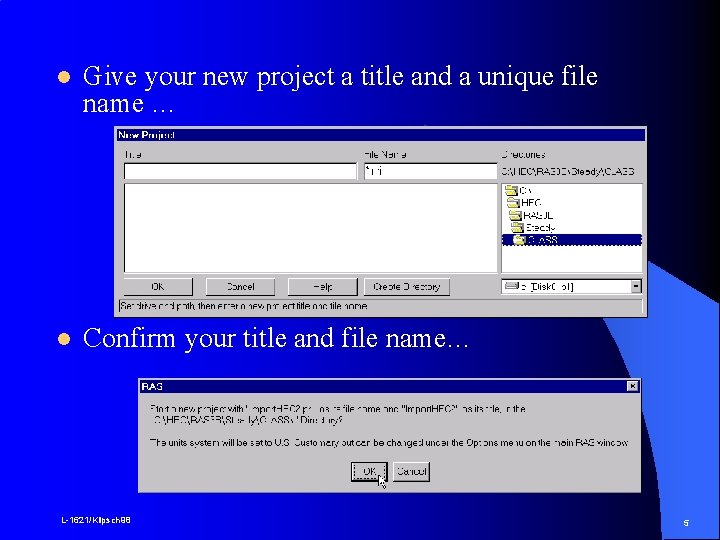The height and width of the screenshot is (540, 720).
Task: Click the Create Directory button
Action: [x=407, y=287]
